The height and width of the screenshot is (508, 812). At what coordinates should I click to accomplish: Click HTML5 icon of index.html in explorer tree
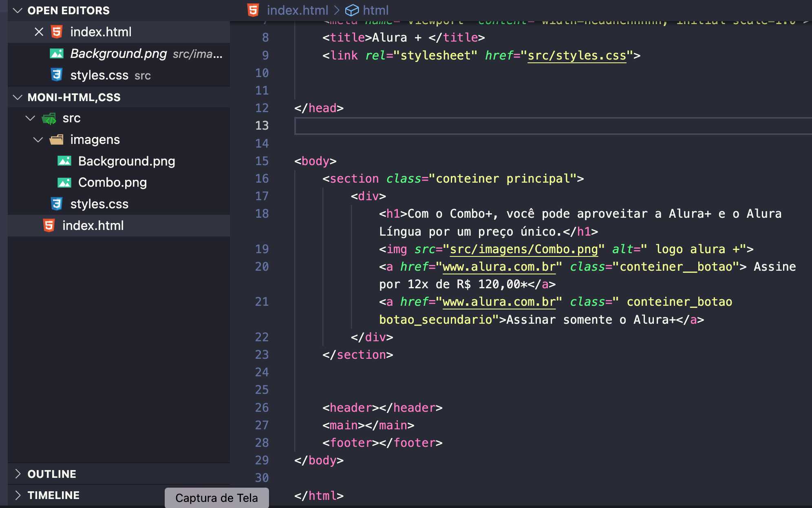(49, 225)
